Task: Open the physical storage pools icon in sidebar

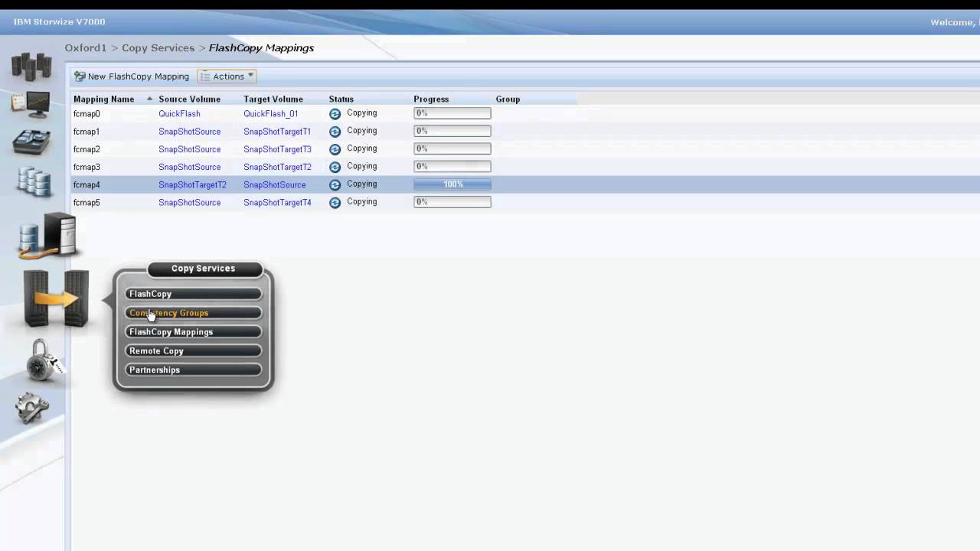Action: [31, 142]
